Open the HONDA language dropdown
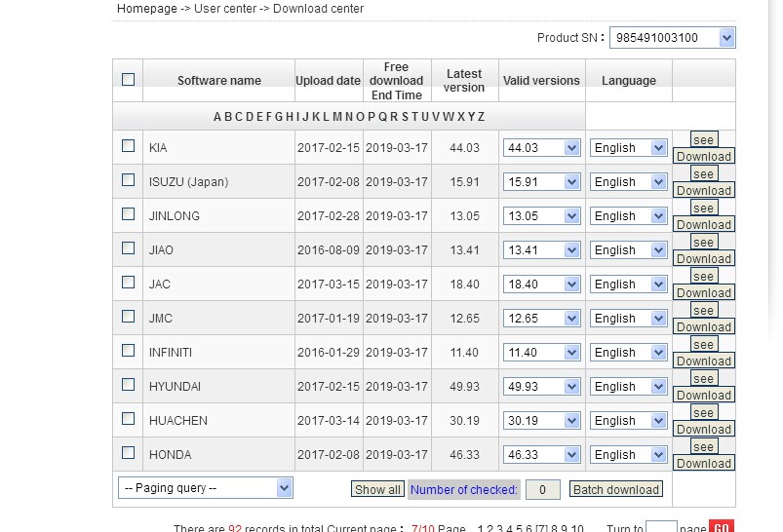This screenshot has width=783, height=532. point(628,455)
